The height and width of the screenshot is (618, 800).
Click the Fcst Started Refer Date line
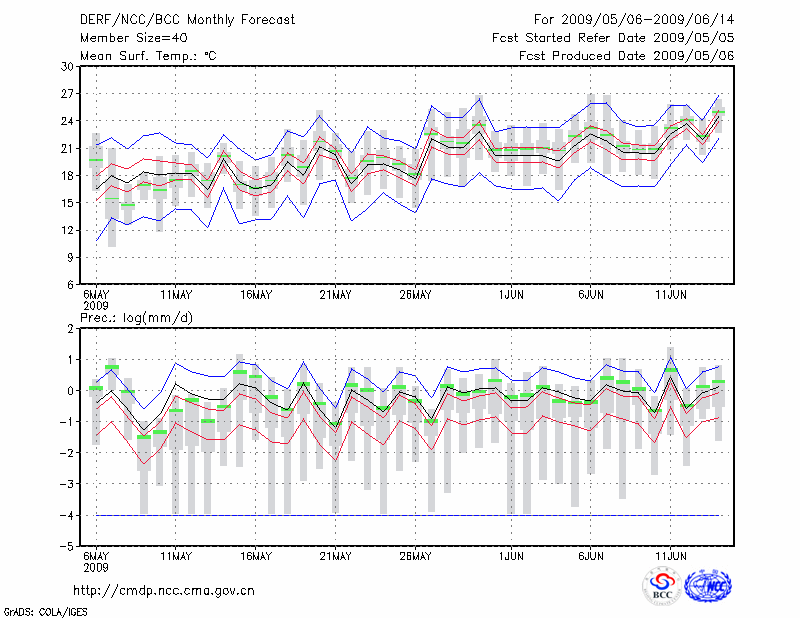pyautogui.click(x=613, y=38)
